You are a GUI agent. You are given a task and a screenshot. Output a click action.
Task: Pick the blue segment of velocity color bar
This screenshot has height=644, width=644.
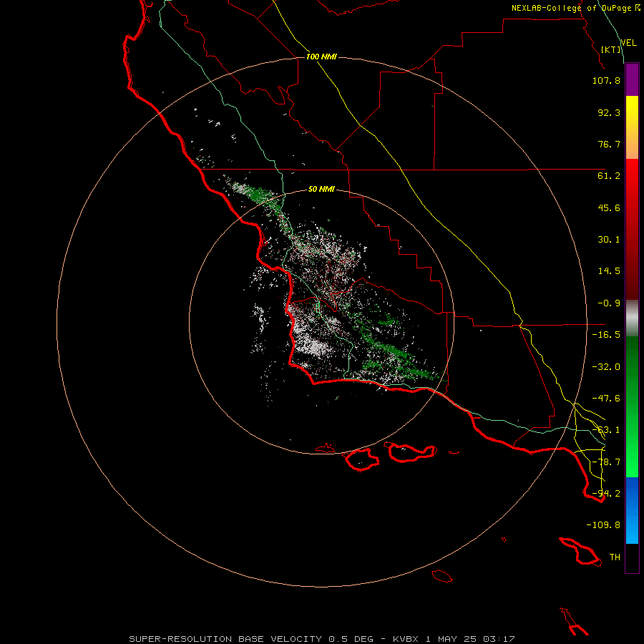(632, 510)
